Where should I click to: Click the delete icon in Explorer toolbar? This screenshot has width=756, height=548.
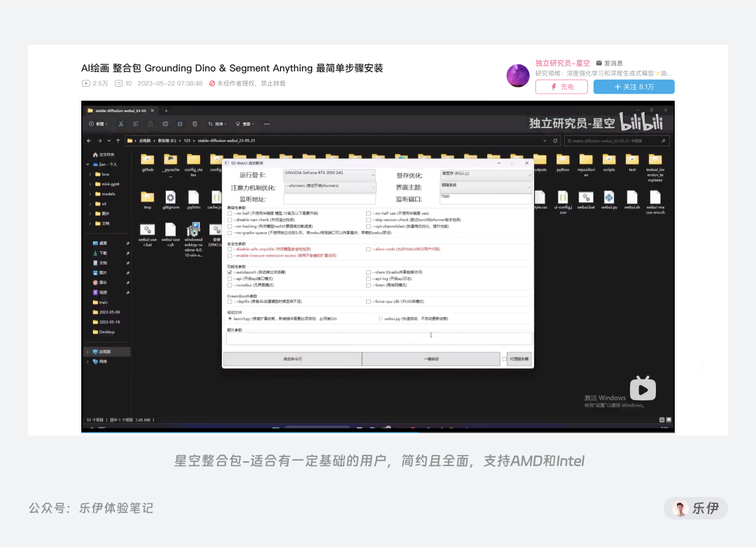coord(195,124)
